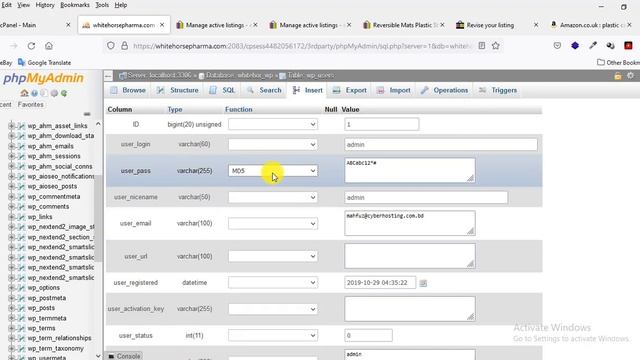Click the tracking protection shield icon
Viewport: 640px width, 360px height.
(x=111, y=46)
